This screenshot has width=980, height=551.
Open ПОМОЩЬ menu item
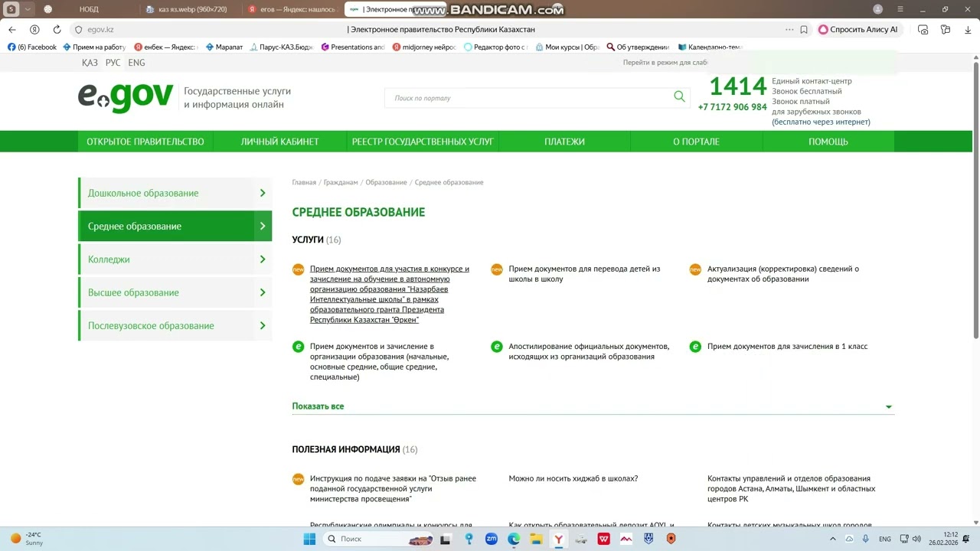828,142
